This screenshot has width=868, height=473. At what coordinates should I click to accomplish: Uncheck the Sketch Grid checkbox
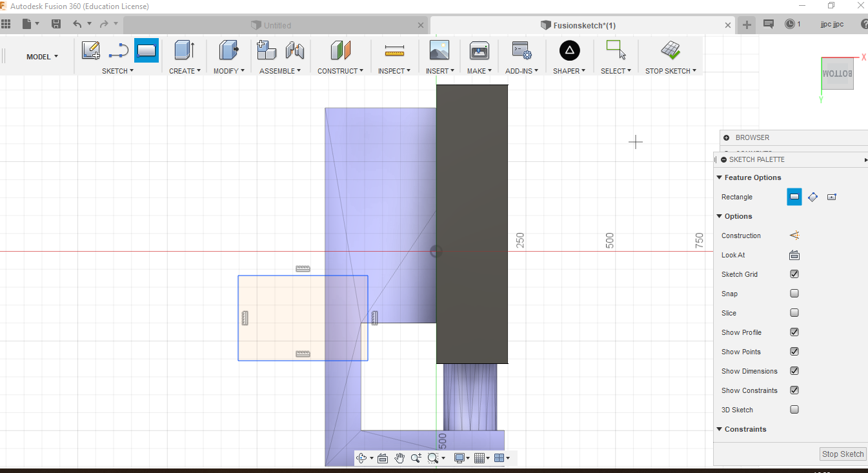pos(794,274)
